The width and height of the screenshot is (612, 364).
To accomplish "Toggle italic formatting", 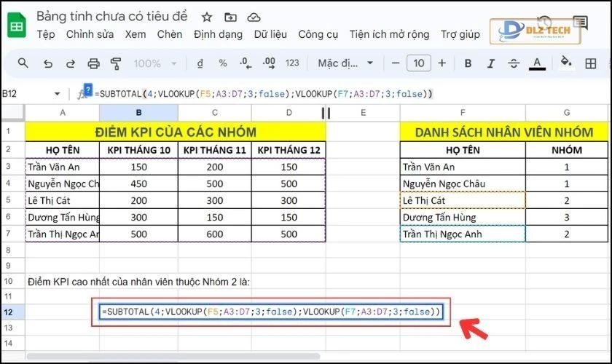I will tap(490, 63).
